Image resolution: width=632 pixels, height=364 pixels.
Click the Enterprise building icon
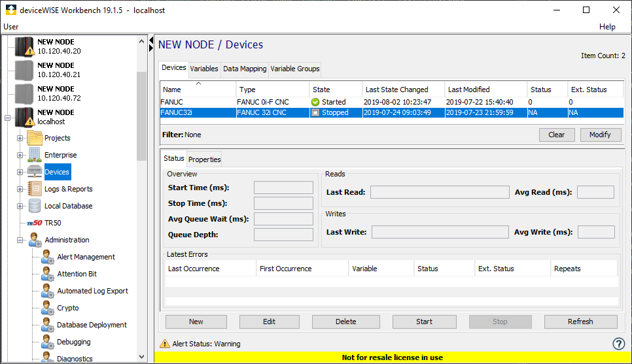[35, 155]
